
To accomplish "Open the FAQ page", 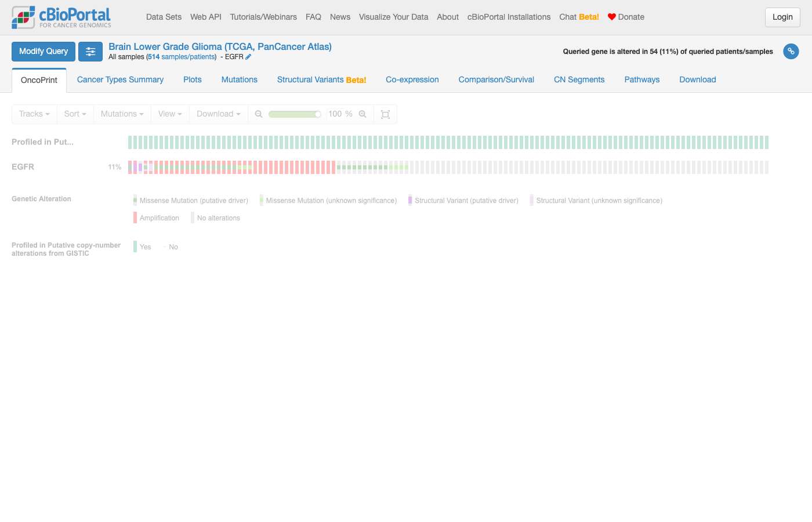I will tap(313, 17).
